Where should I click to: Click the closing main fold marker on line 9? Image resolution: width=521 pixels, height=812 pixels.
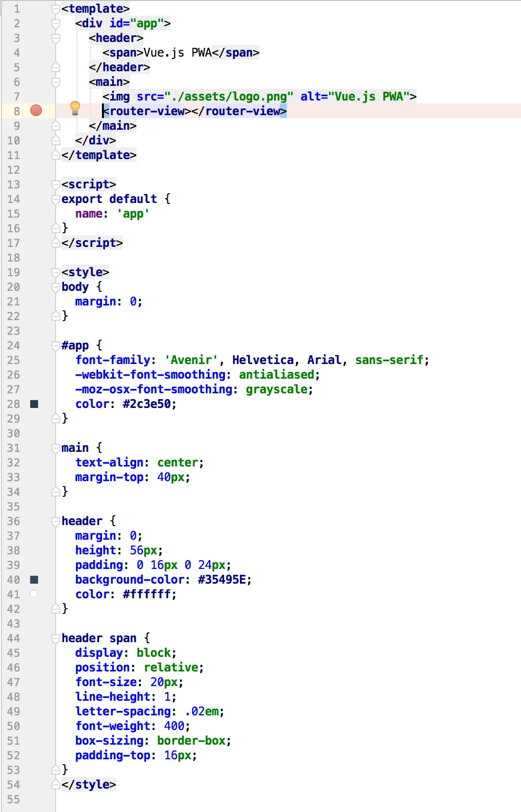(x=56, y=126)
